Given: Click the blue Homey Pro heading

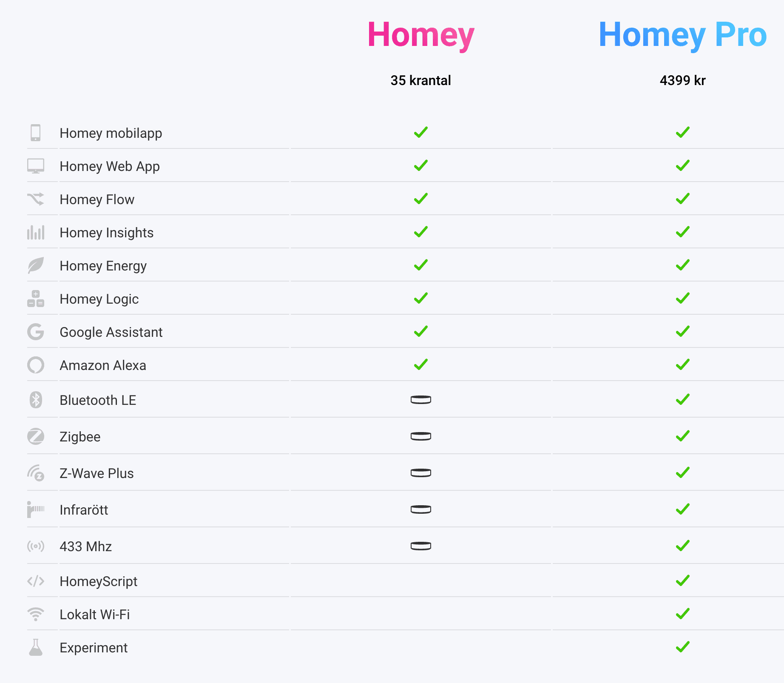Looking at the screenshot, I should click(x=683, y=35).
